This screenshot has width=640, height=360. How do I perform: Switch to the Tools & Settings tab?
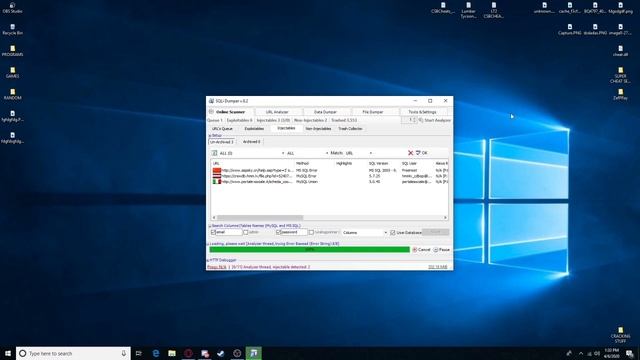[422, 112]
